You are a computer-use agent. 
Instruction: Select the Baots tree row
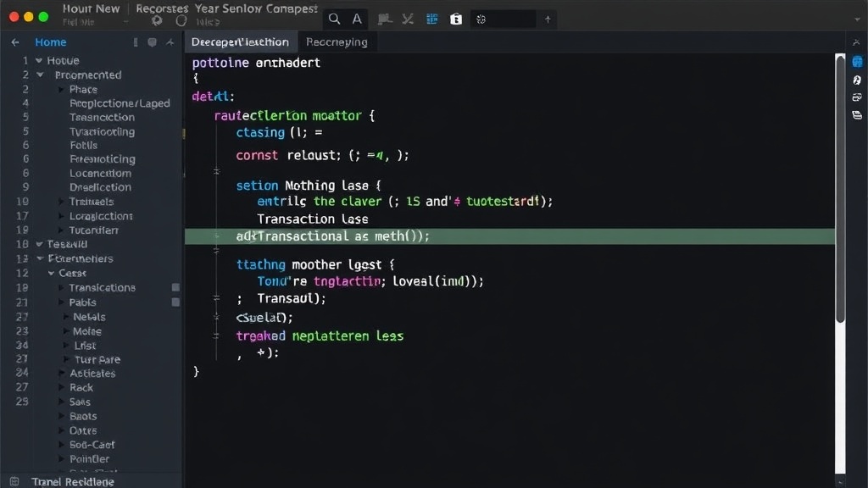83,416
